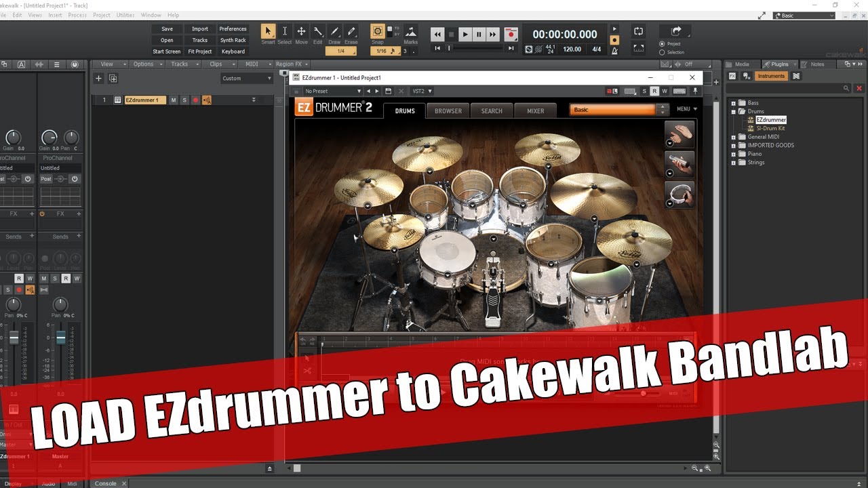This screenshot has width=868, height=488.
Task: Expand the Bass folder
Action: click(x=733, y=103)
